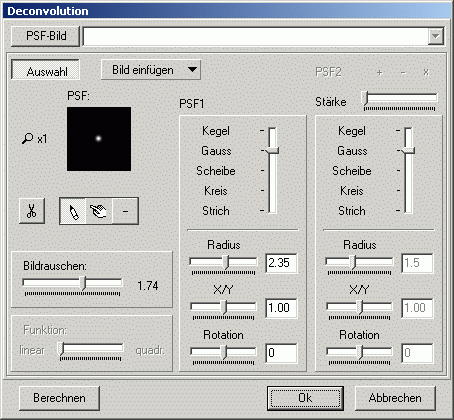Expand the Bild einfügen dropdown
Screen dimensions: 454x420
click(151, 70)
